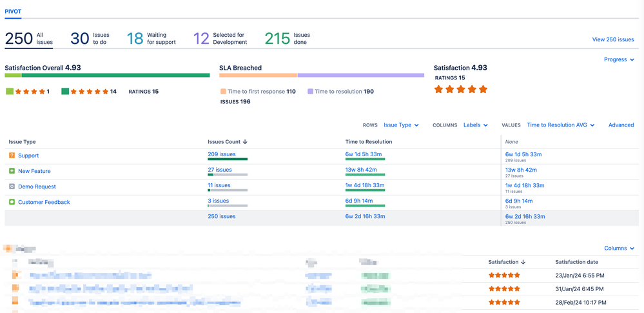Select the 18 Waiting for support filter
The image size is (644, 313).
click(151, 39)
